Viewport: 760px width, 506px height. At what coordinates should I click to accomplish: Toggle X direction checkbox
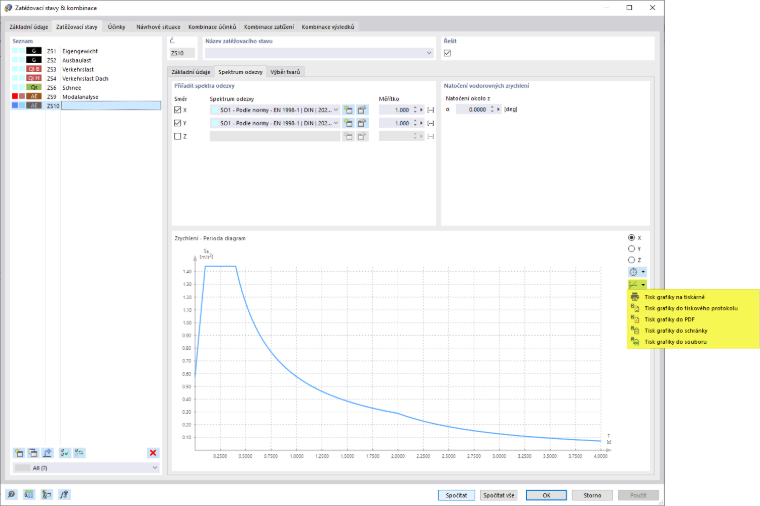click(x=177, y=110)
